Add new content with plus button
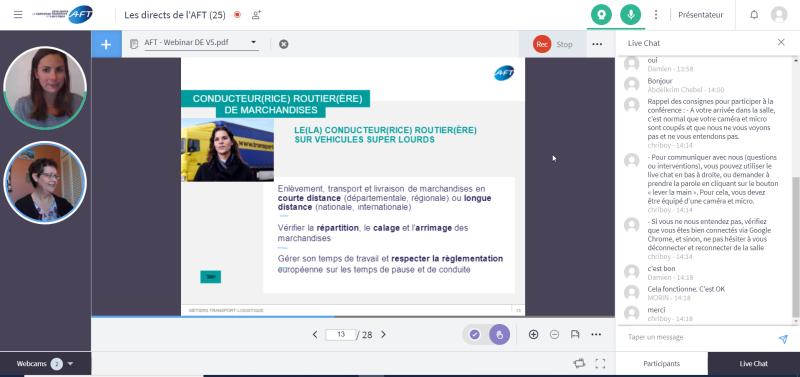The image size is (800, 377). pyautogui.click(x=106, y=44)
